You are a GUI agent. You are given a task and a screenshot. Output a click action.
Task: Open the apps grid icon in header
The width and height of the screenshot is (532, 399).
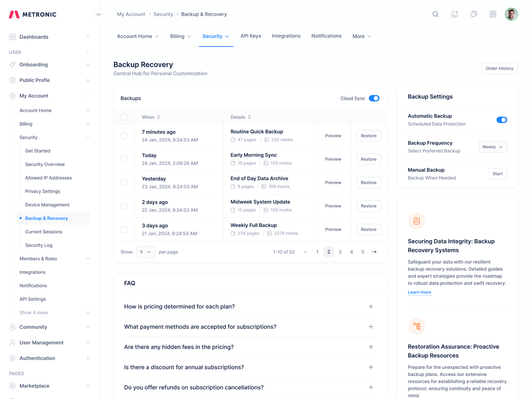493,14
